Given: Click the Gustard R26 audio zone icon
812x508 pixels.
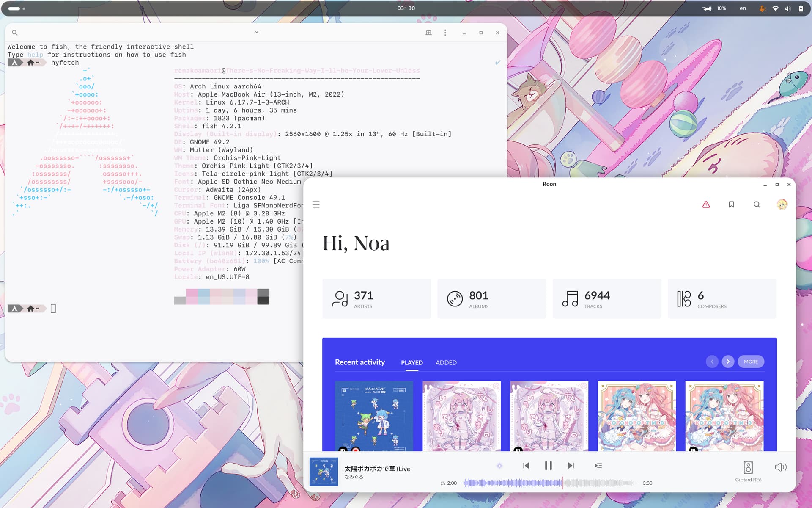Looking at the screenshot, I should pyautogui.click(x=748, y=467).
